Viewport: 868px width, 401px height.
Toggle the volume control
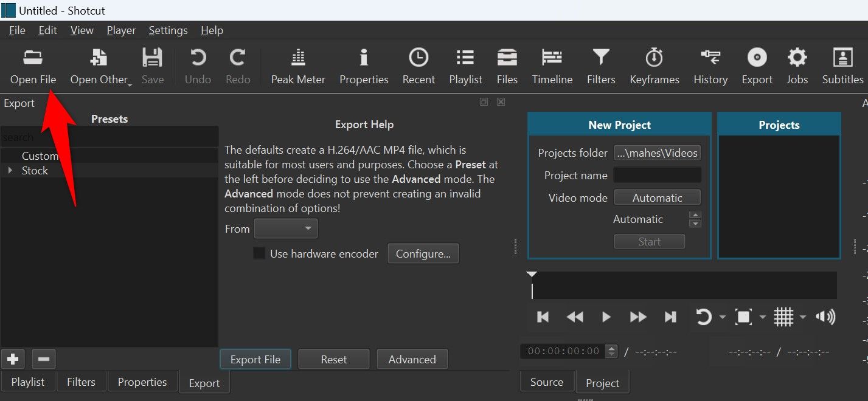pos(825,317)
